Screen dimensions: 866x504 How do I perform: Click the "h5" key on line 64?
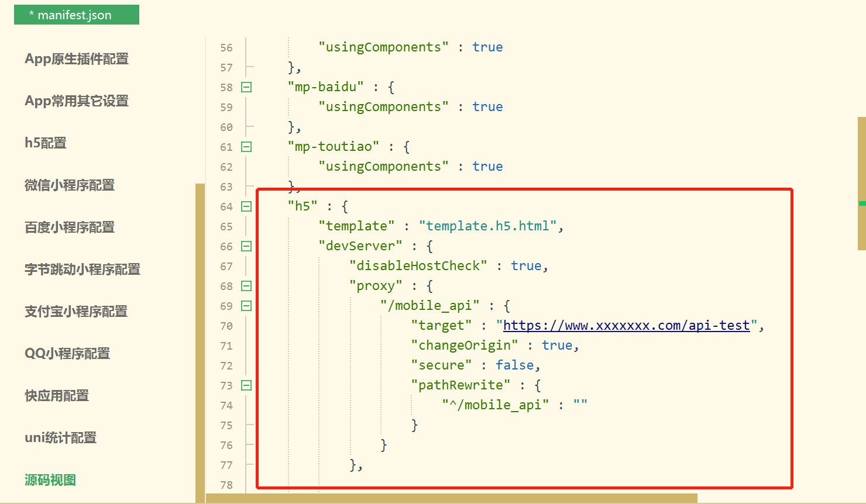pos(303,206)
